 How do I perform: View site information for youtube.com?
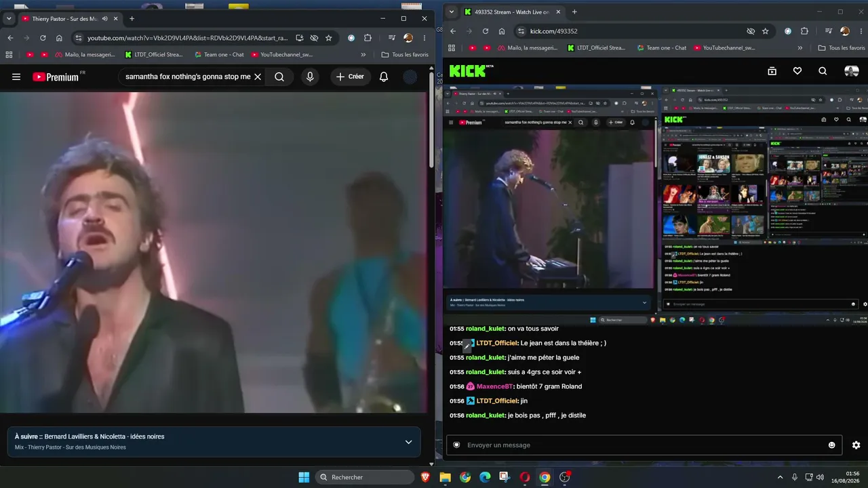pos(79,38)
